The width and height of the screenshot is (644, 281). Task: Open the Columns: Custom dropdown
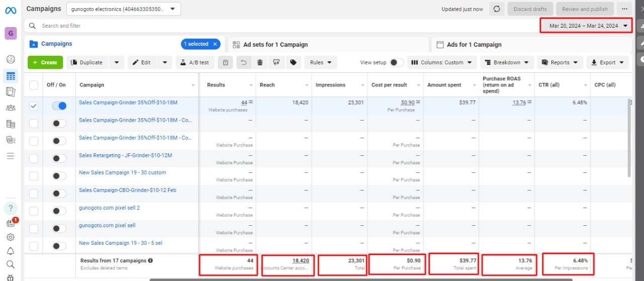[x=442, y=62]
